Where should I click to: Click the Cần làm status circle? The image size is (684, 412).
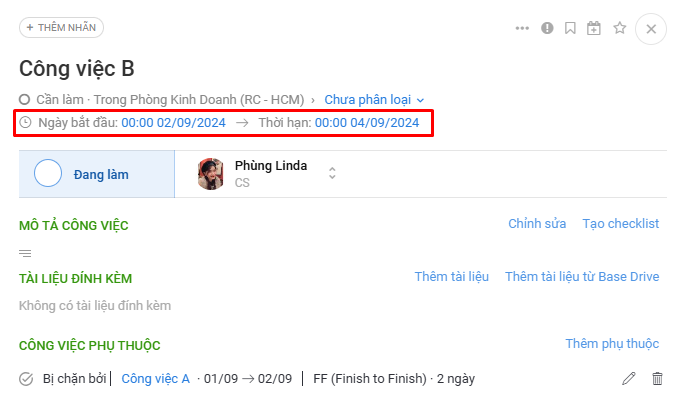coord(24,100)
